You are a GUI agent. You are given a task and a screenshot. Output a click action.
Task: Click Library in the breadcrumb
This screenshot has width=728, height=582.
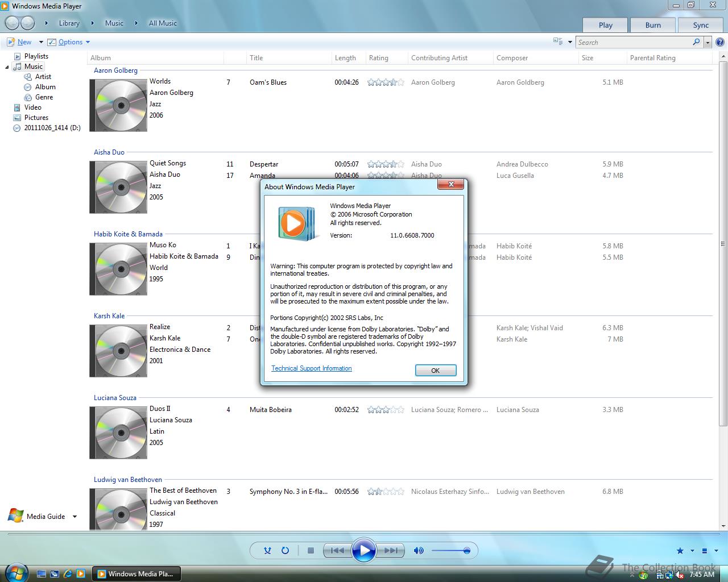[x=69, y=23]
